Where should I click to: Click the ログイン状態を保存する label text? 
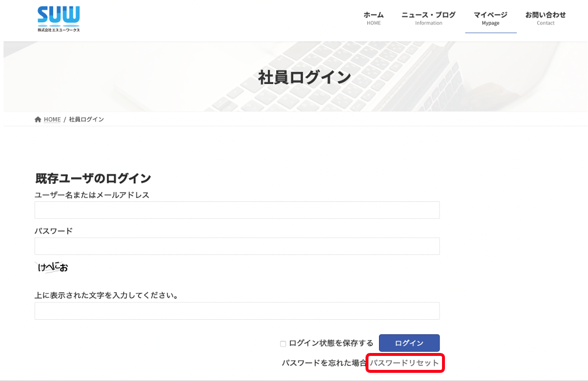pyautogui.click(x=331, y=343)
